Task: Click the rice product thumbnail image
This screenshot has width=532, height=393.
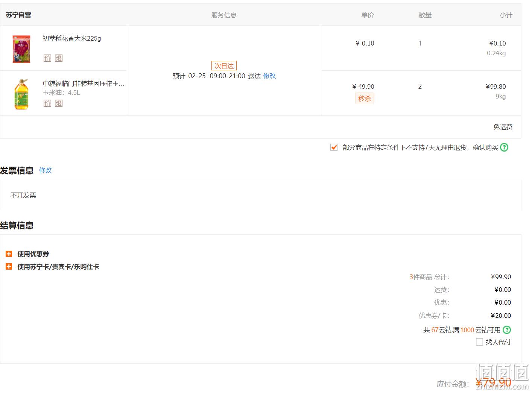Action: click(x=21, y=49)
